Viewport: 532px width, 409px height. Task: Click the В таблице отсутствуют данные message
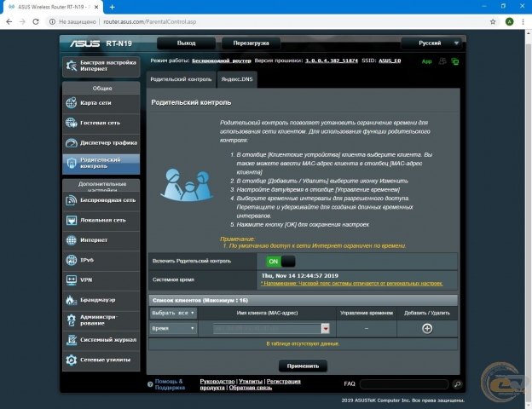click(303, 344)
